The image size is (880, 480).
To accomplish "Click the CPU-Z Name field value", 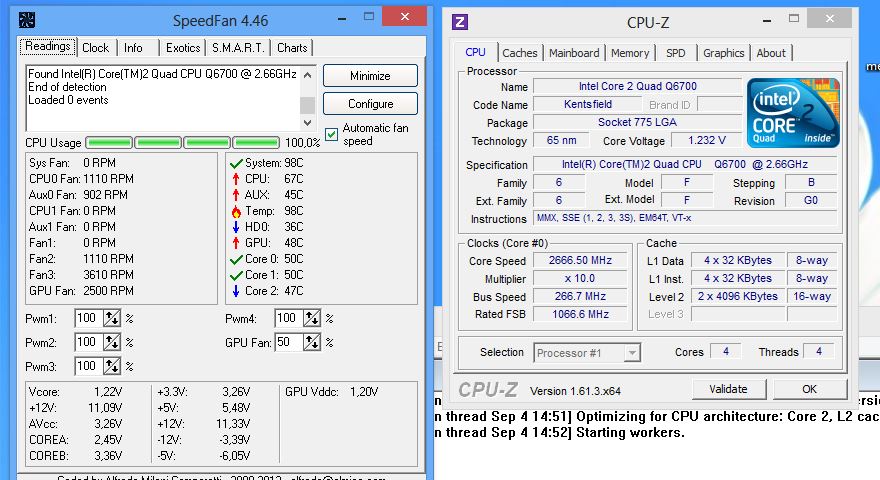I will tap(638, 86).
